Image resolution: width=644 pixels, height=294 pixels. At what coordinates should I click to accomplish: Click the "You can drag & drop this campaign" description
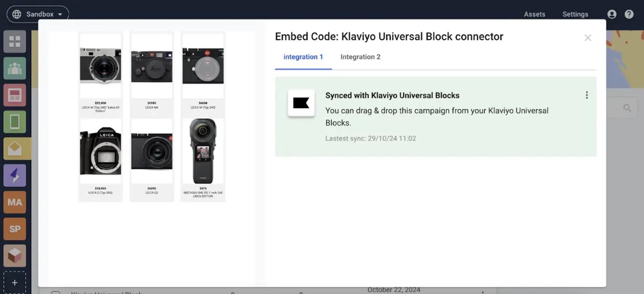pyautogui.click(x=437, y=117)
